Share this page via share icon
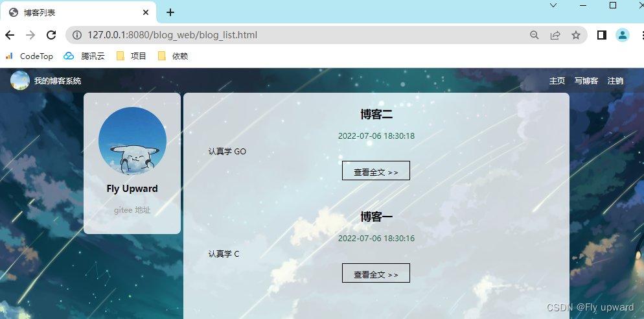This screenshot has width=644, height=319. tap(555, 35)
